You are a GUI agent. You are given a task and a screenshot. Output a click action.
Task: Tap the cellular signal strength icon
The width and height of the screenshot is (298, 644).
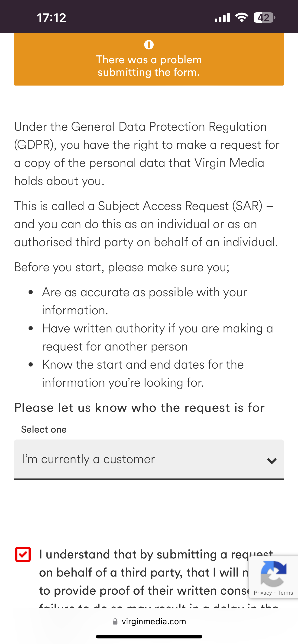point(222,18)
